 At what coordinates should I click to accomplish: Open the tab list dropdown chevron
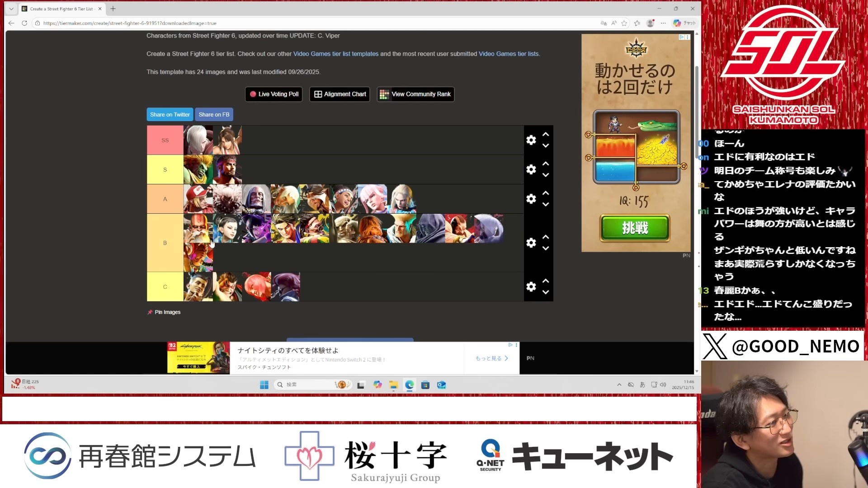(11, 9)
